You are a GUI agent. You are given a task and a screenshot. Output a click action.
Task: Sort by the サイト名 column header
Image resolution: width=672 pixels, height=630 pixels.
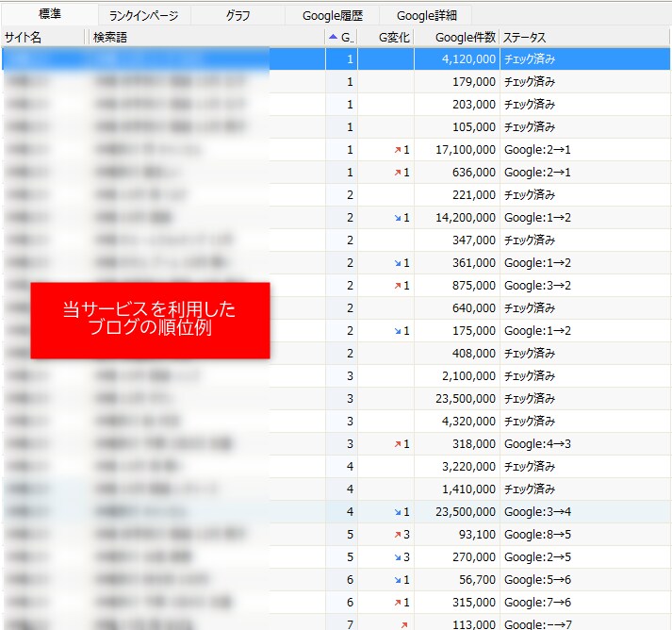click(x=43, y=38)
